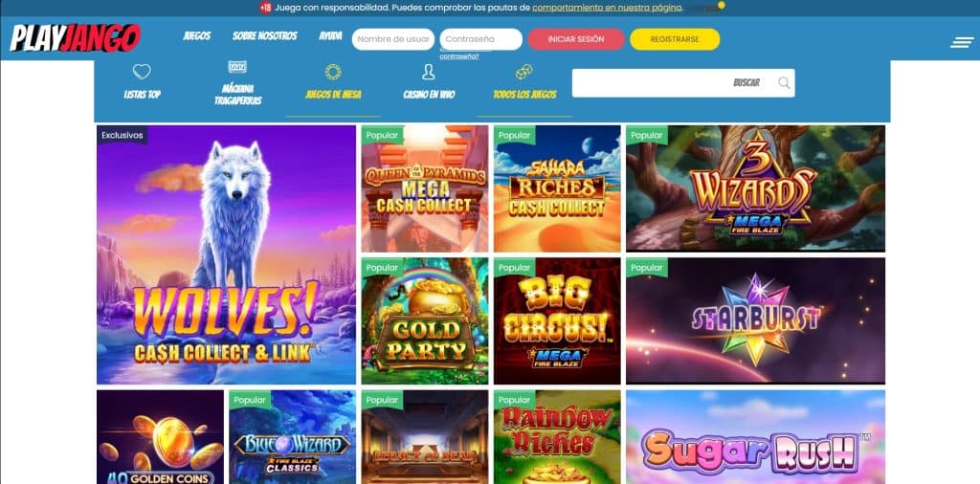
Task: Select the Todos los Juegos dice icon
Action: click(x=524, y=73)
